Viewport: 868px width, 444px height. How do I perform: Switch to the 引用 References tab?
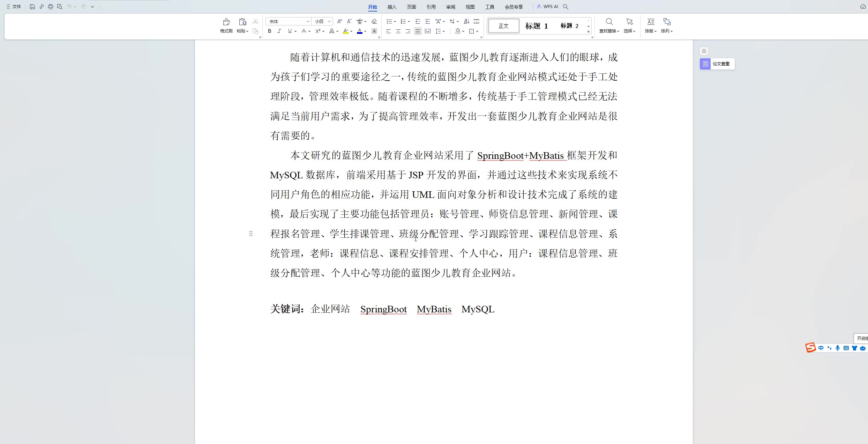point(431,7)
